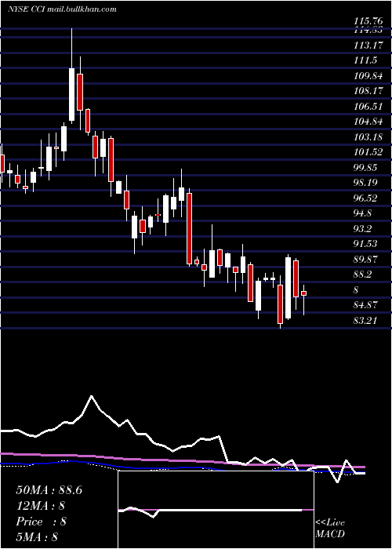Click the <<Live MACD label
This screenshot has width=392, height=549.
coord(330,529)
